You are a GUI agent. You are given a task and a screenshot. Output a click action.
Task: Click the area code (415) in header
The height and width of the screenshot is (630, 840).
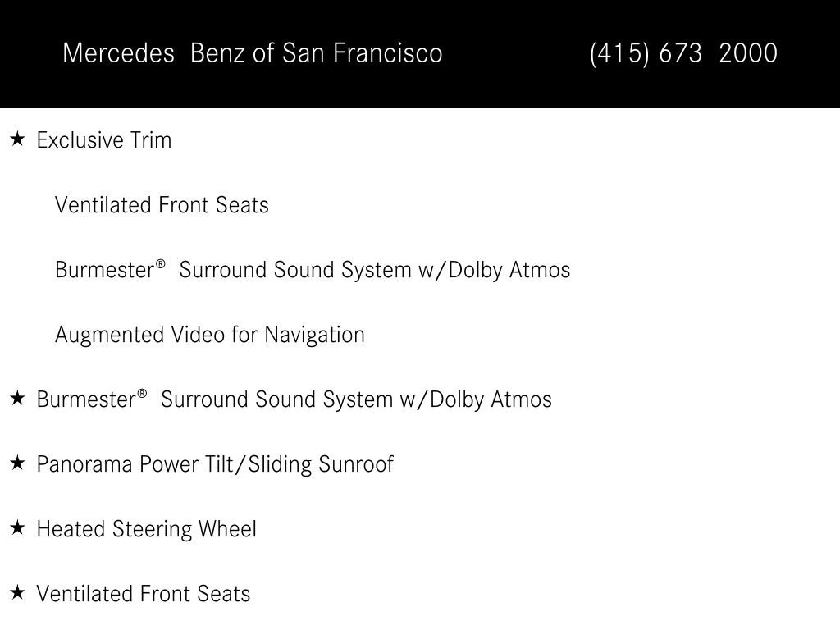tap(619, 53)
